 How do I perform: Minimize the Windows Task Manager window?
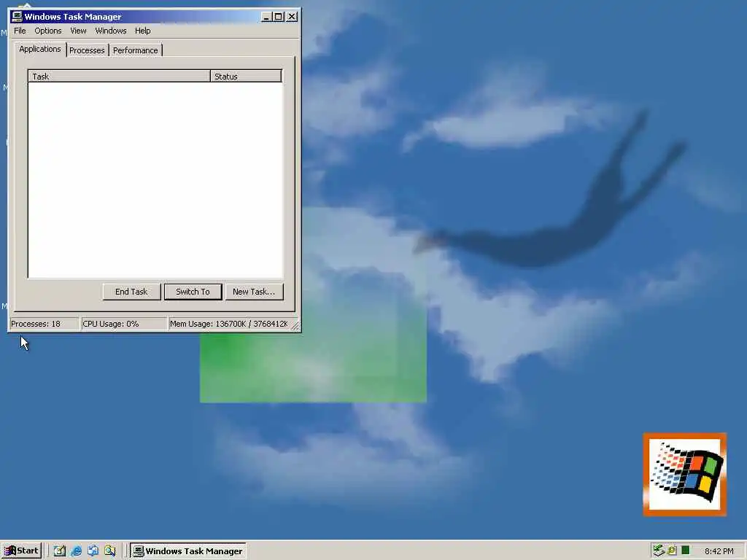tap(266, 17)
